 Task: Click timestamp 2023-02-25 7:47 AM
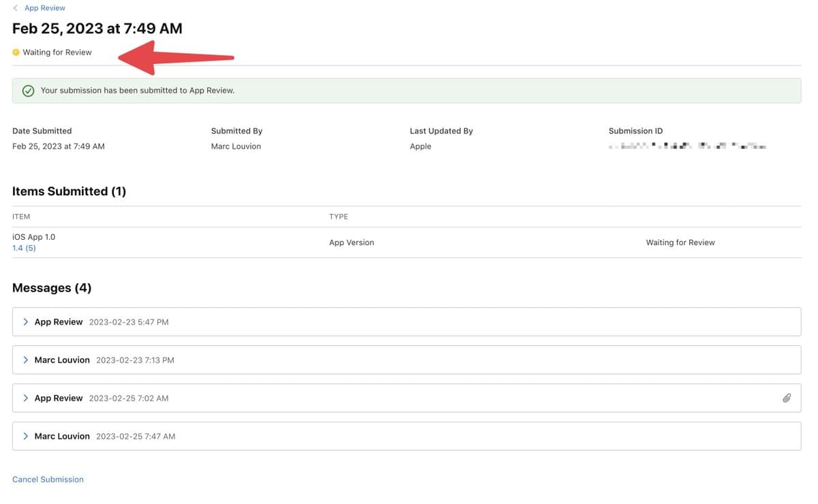(x=136, y=437)
